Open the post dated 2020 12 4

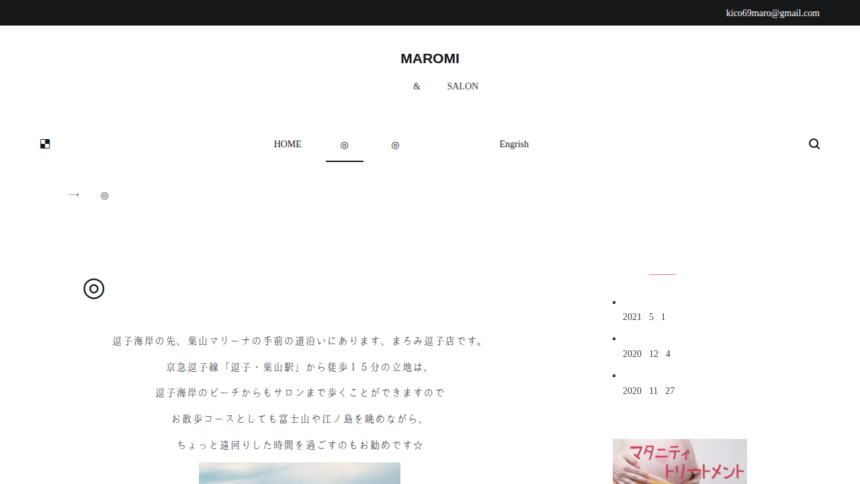point(646,354)
